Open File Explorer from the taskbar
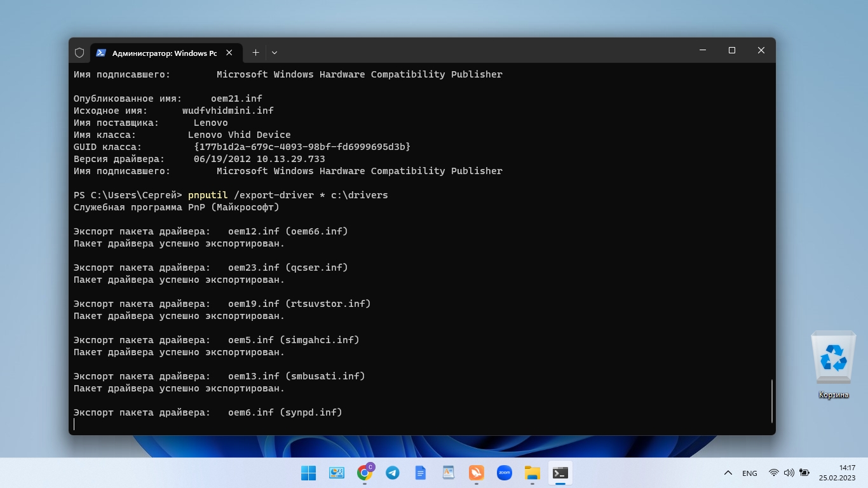 pyautogui.click(x=532, y=473)
